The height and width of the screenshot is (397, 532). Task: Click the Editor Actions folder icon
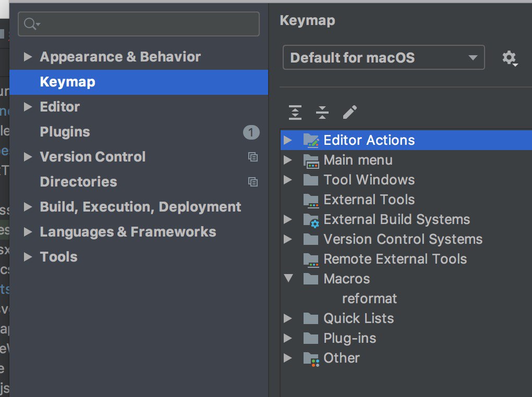pyautogui.click(x=311, y=140)
